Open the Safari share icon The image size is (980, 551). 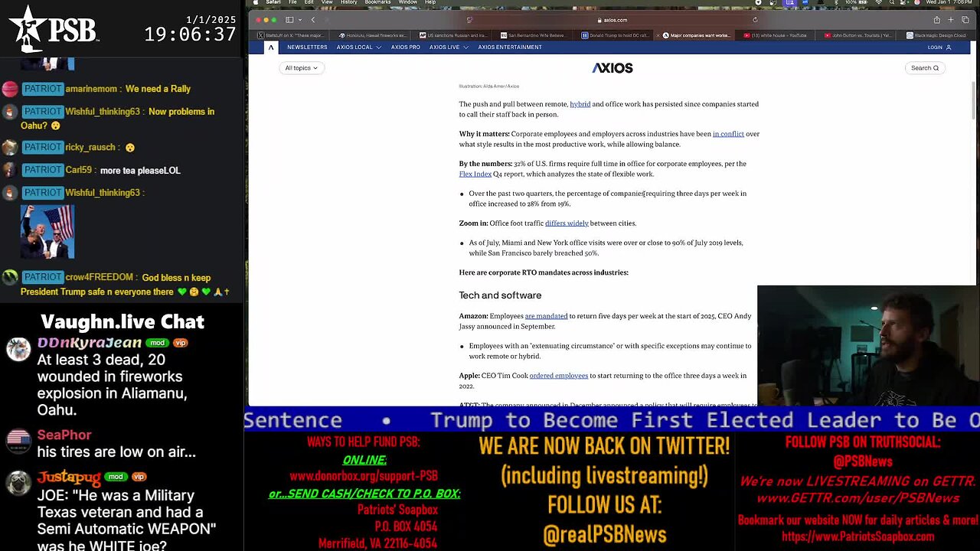pos(936,20)
